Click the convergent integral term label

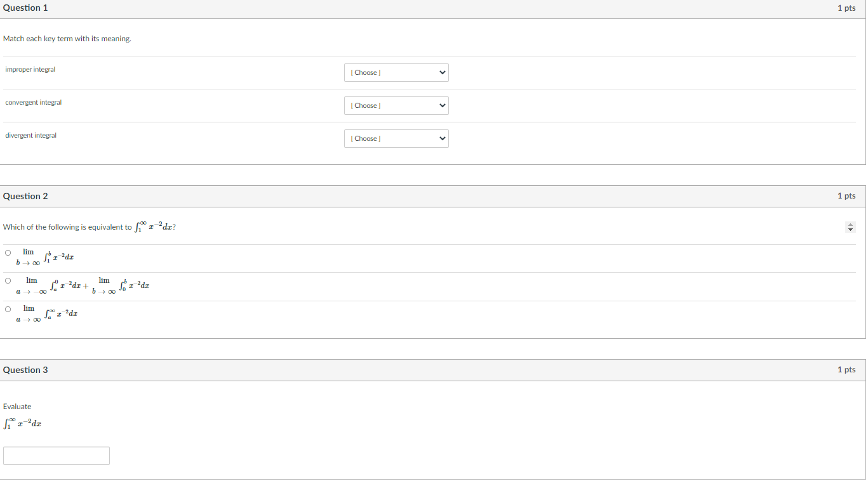[34, 102]
